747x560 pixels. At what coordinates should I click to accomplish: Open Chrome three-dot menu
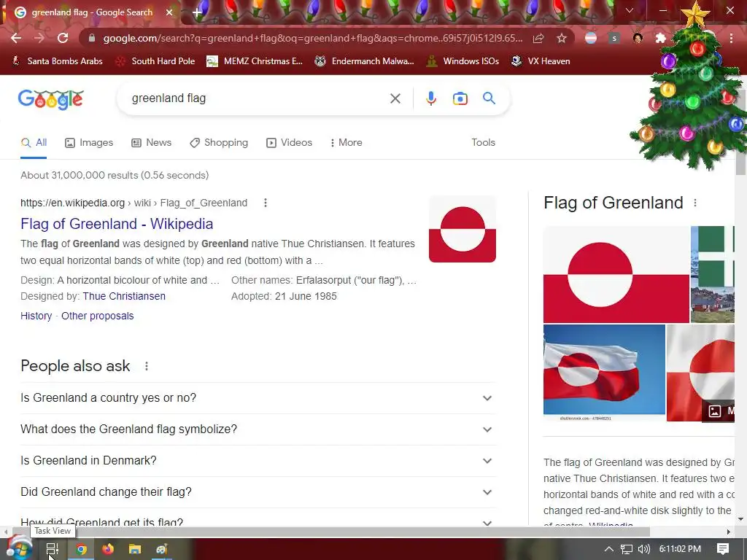(x=731, y=38)
